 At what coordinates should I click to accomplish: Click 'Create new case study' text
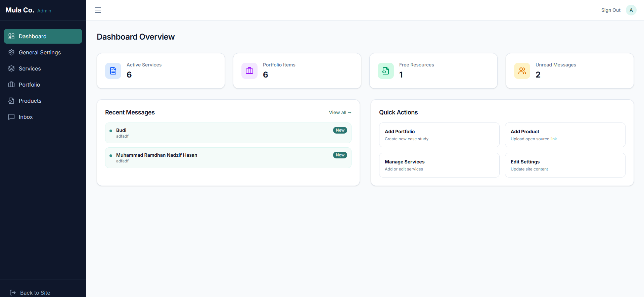pos(407,139)
